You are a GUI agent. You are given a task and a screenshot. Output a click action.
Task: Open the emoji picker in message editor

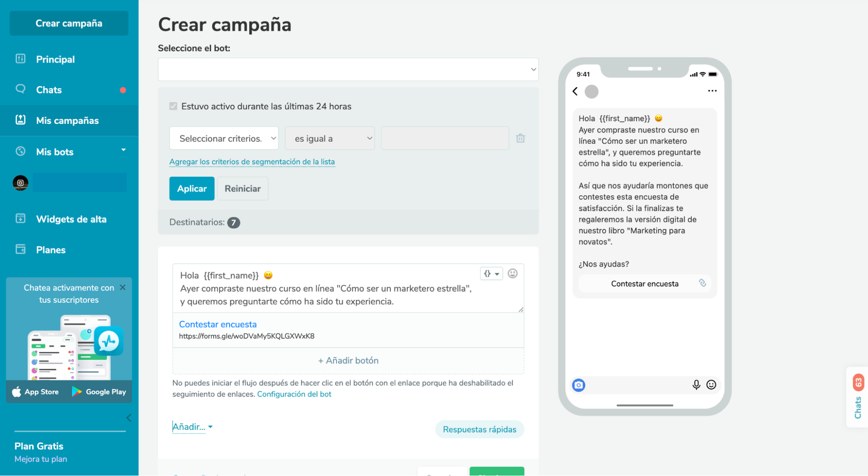coord(512,274)
